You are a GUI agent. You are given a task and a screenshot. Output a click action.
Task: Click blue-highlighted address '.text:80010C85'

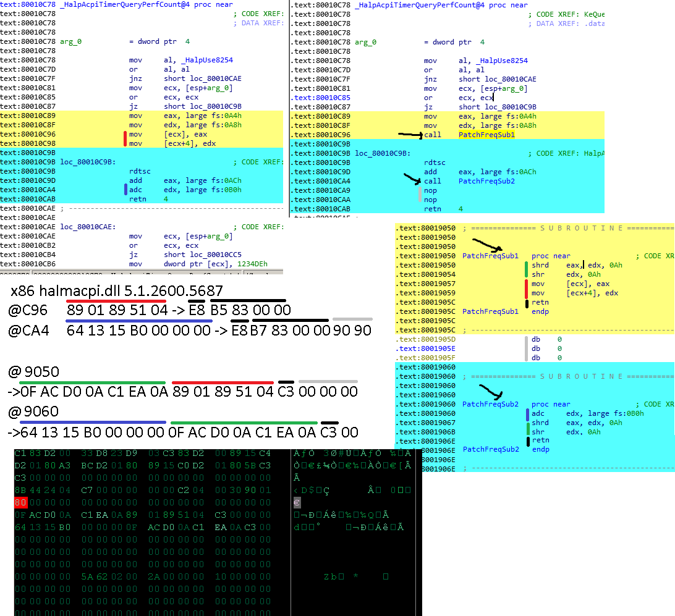321,98
